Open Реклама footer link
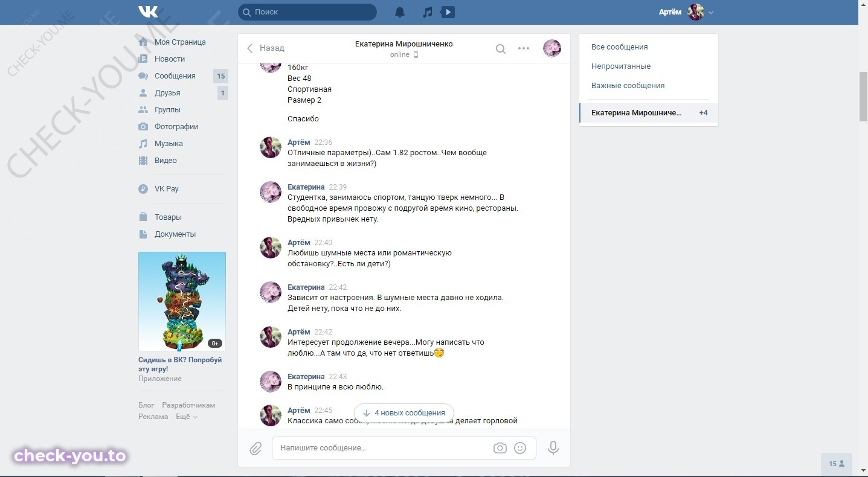868x477 pixels. click(153, 417)
